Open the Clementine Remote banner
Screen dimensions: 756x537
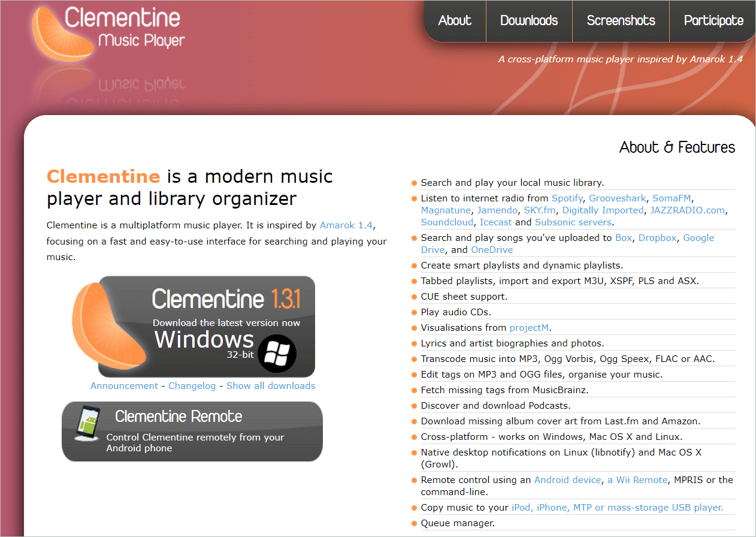pyautogui.click(x=192, y=432)
